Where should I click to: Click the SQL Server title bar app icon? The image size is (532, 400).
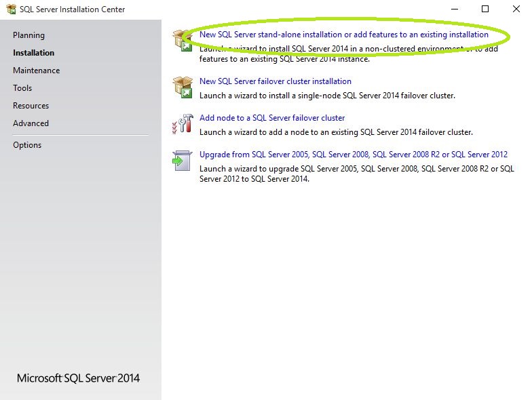click(11, 9)
